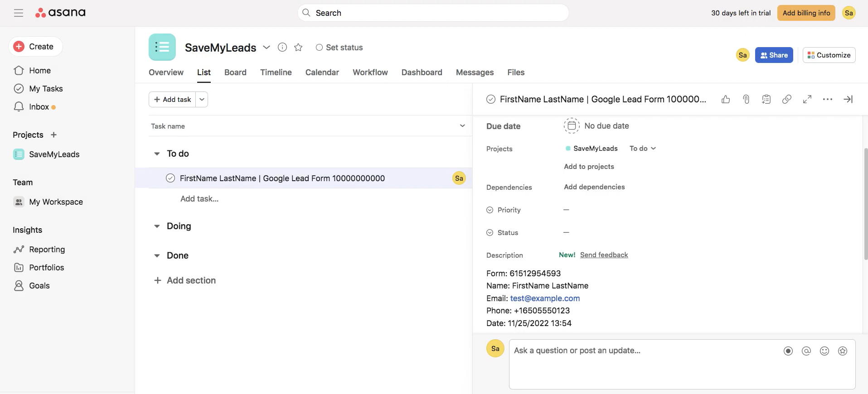The width and height of the screenshot is (868, 394).
Task: Copy task link with chain icon
Action: tap(787, 99)
